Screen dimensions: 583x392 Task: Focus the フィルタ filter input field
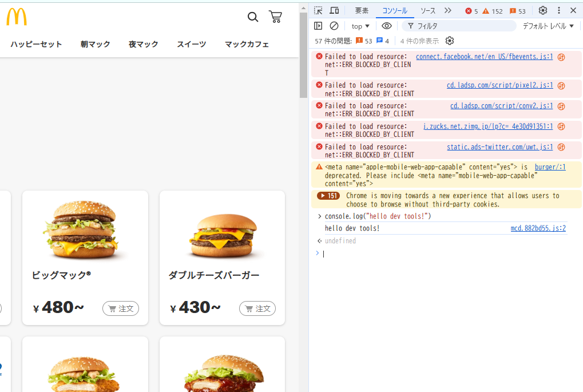pos(459,26)
